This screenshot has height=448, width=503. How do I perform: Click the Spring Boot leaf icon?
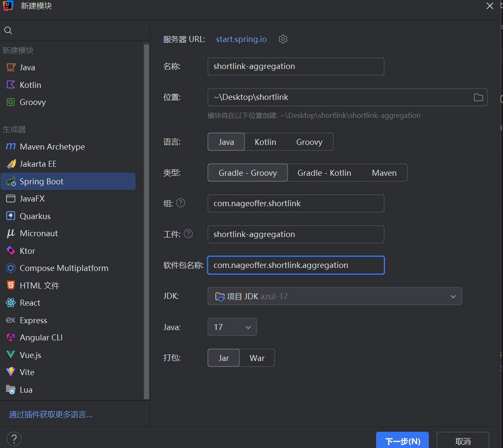[x=11, y=181]
